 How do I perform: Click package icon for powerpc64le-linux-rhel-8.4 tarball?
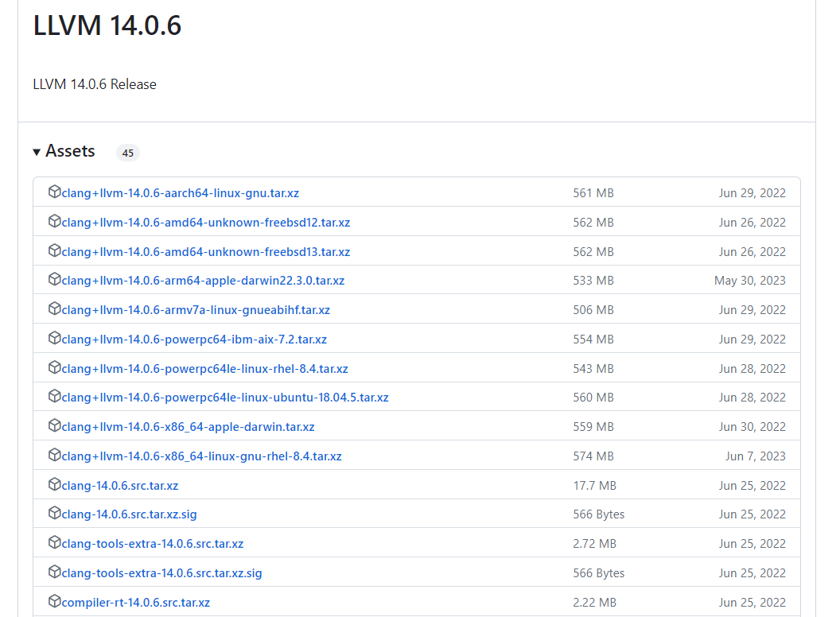(x=54, y=367)
